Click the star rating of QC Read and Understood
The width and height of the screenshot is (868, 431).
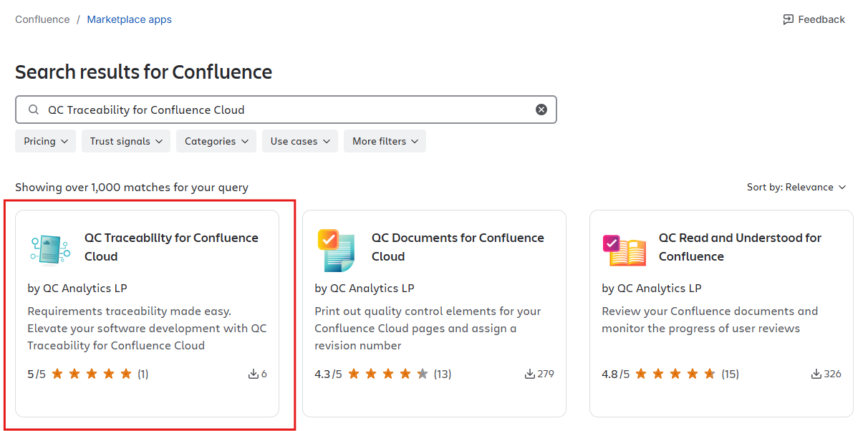(675, 374)
